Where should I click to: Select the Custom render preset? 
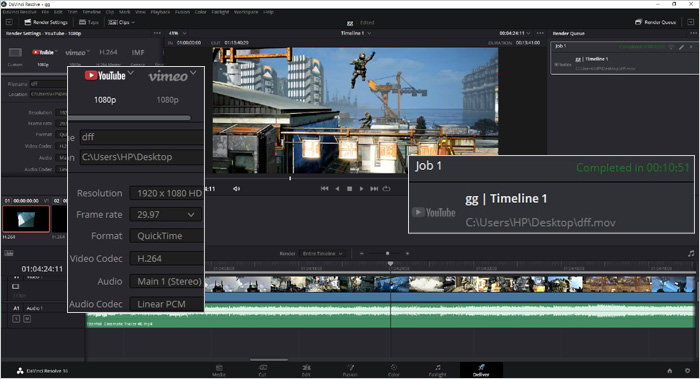tap(15, 57)
